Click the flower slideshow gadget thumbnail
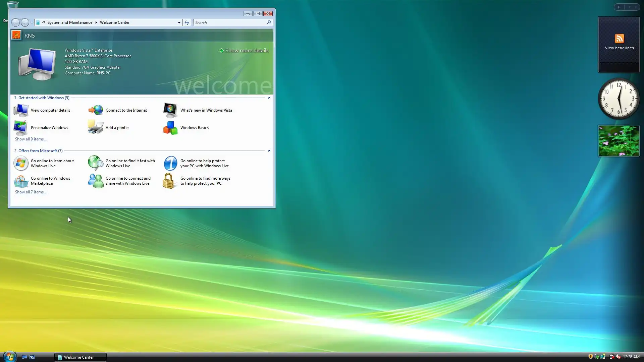Screen dimensions: 644x362 [x=619, y=141]
